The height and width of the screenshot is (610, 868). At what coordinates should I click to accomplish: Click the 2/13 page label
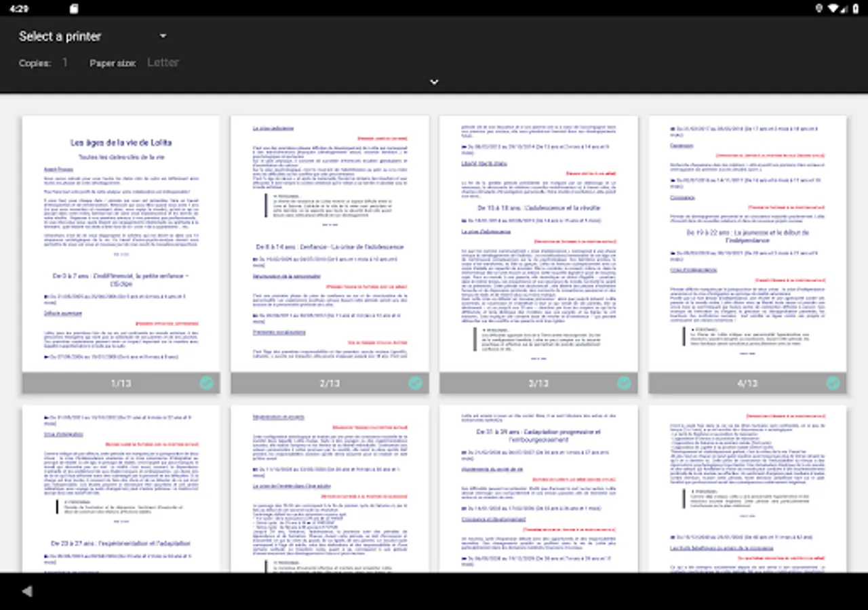click(x=330, y=384)
